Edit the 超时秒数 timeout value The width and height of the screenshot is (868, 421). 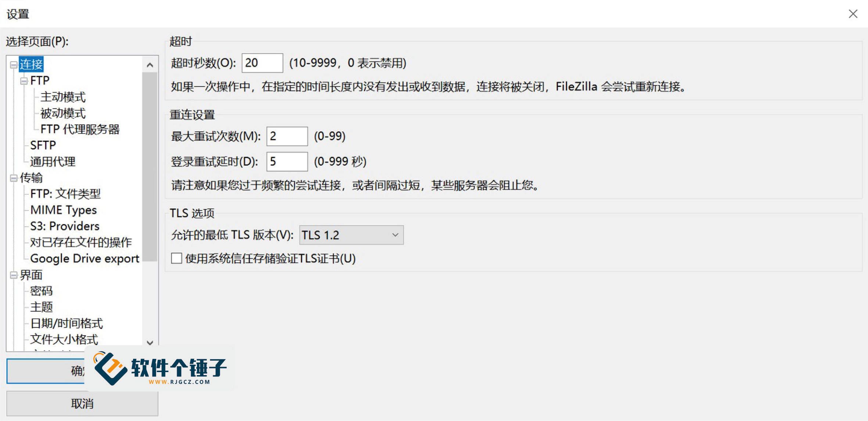point(262,63)
